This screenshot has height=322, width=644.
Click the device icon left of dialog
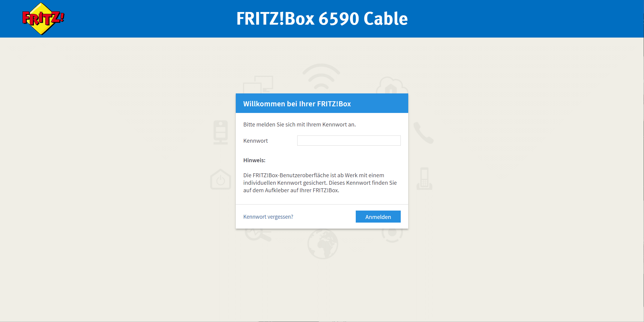point(220,132)
